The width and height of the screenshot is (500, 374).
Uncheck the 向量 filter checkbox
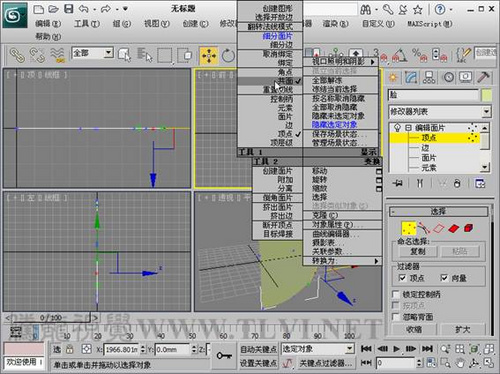pos(444,278)
